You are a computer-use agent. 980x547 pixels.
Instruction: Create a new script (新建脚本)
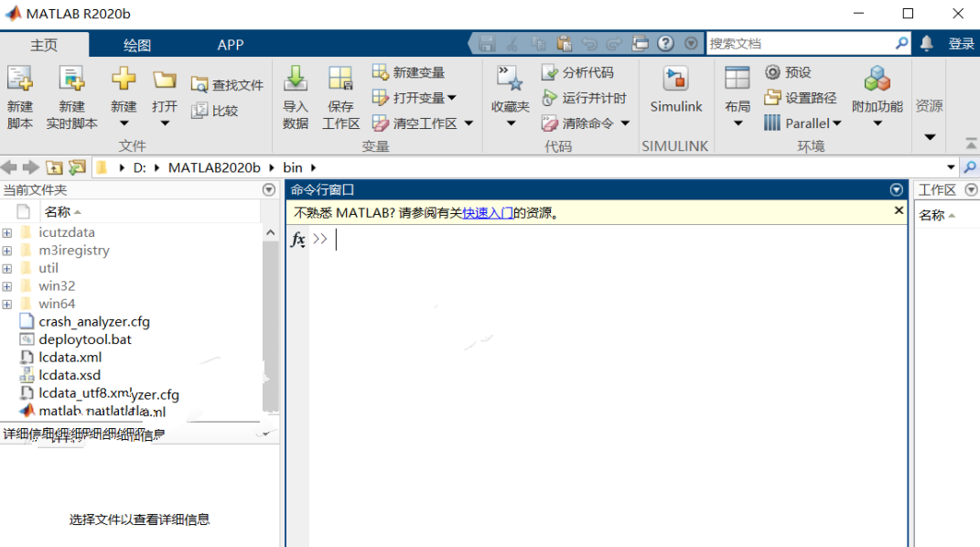[x=20, y=98]
